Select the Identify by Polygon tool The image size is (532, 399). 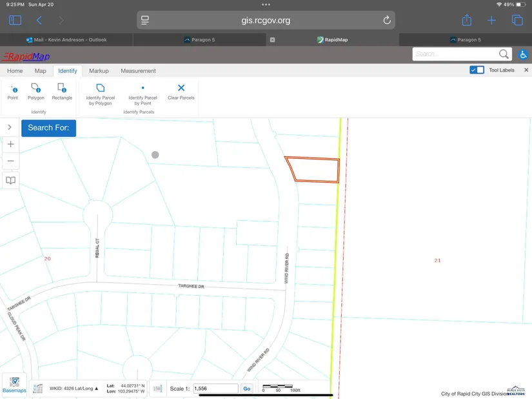(36, 91)
